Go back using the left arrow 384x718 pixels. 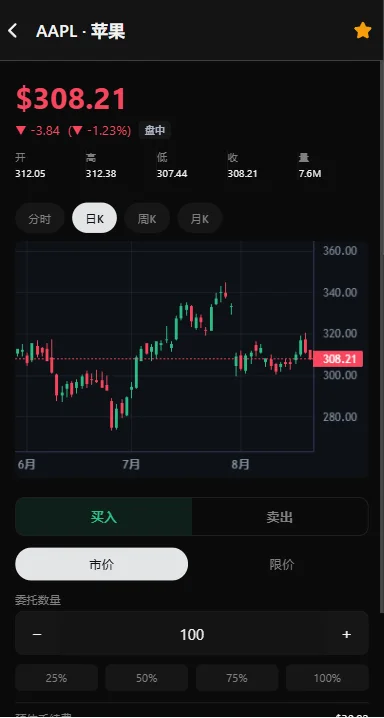(x=12, y=31)
